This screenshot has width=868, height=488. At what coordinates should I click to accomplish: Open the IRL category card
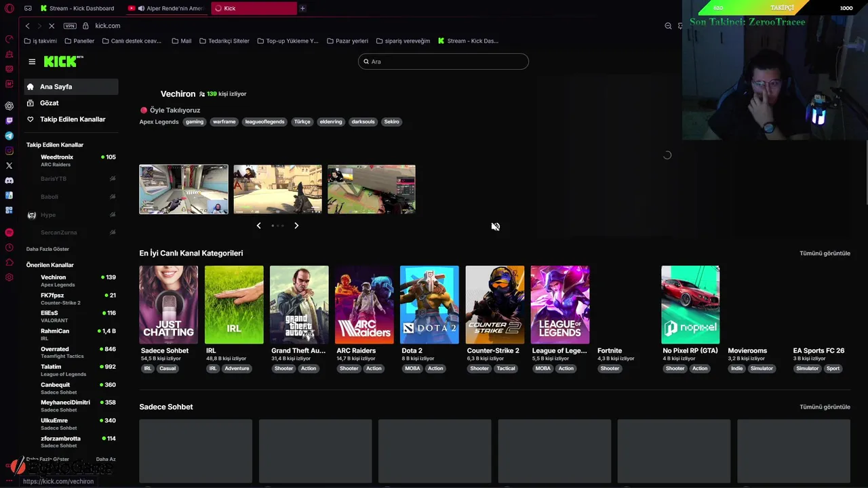234,305
